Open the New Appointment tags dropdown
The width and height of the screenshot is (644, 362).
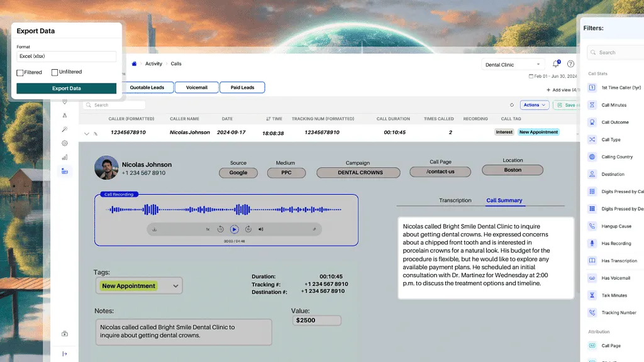[x=139, y=286]
